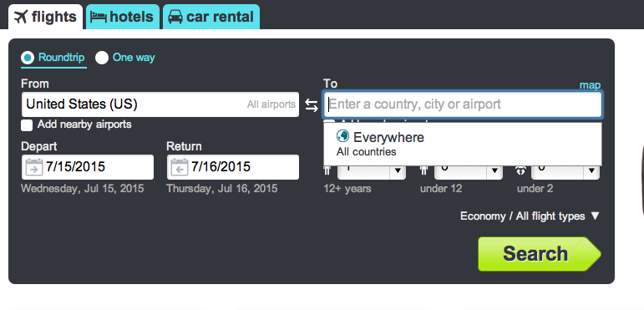The image size is (644, 310).
Task: Choose Everywhere All countries suggestion
Action: point(463,144)
